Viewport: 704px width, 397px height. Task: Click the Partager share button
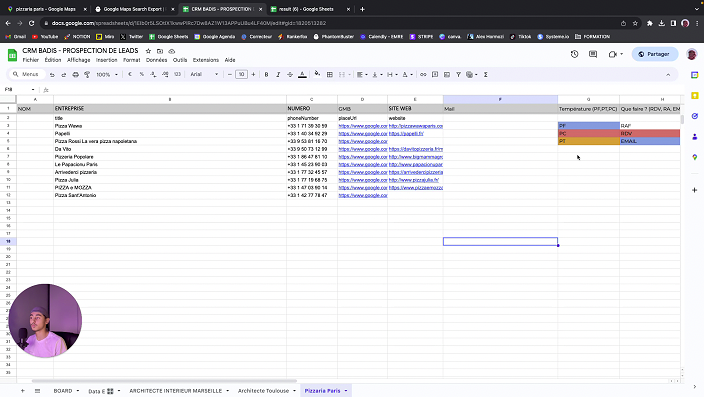tap(654, 54)
